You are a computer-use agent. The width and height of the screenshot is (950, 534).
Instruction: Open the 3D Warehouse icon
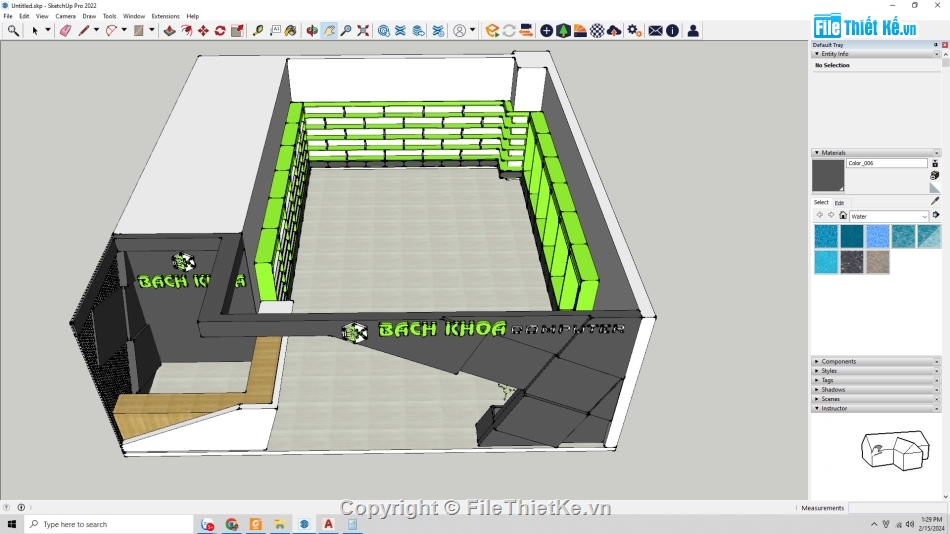point(384,30)
